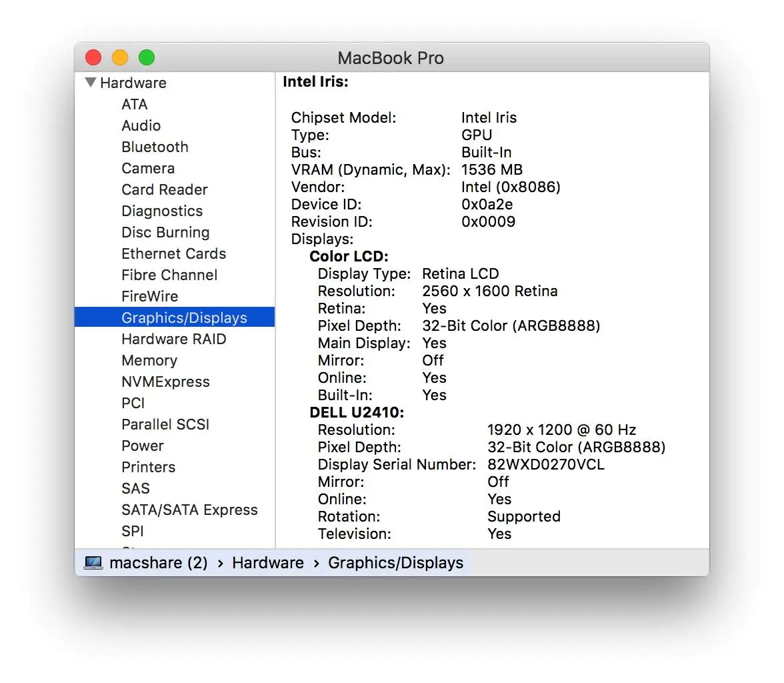The height and width of the screenshot is (683, 784).
Task: Click the Intel Iris heading
Action: click(x=315, y=81)
